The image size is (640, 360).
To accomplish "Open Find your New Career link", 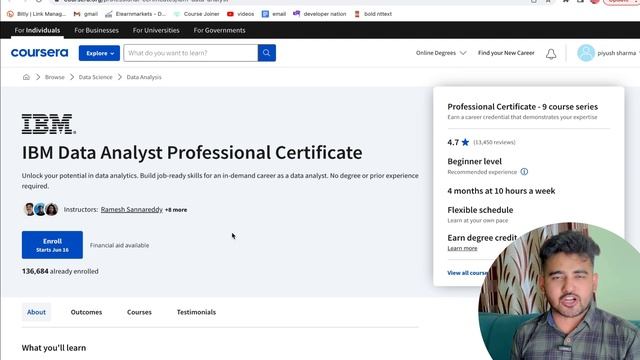I will 506,53.
